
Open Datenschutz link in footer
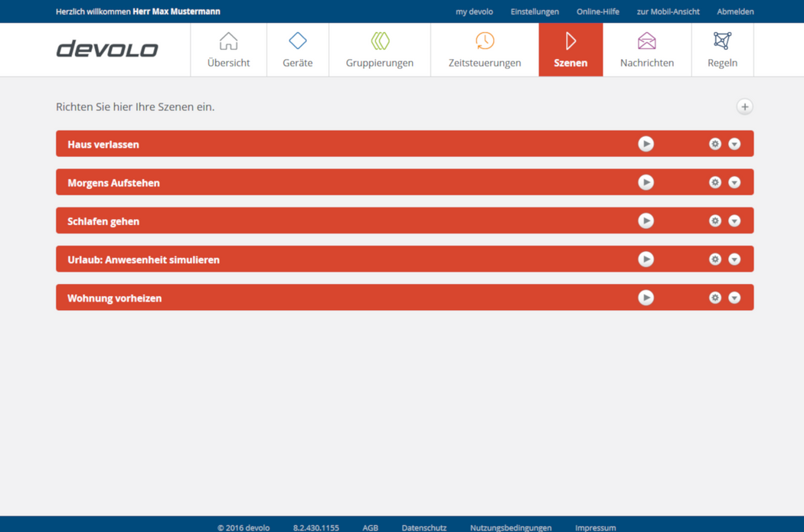(x=423, y=527)
